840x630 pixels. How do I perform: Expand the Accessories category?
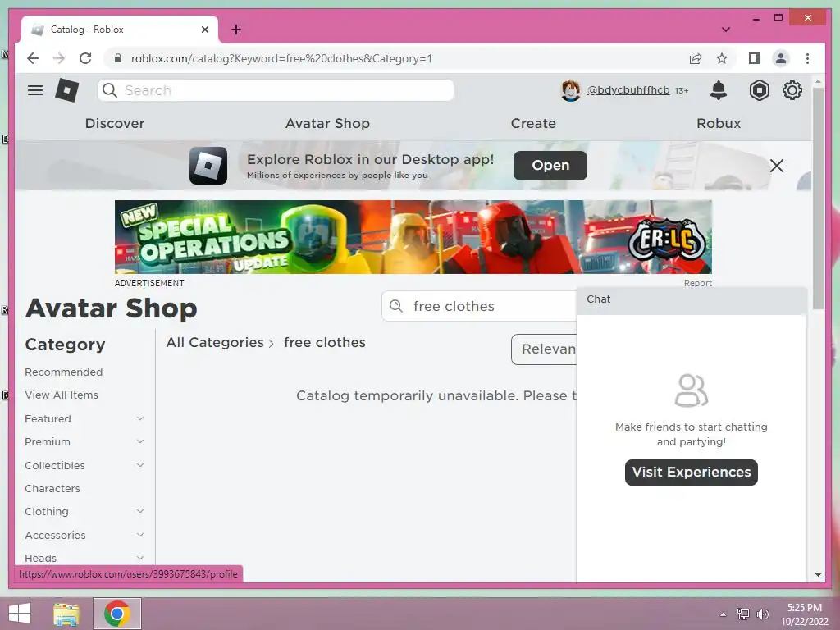click(139, 535)
